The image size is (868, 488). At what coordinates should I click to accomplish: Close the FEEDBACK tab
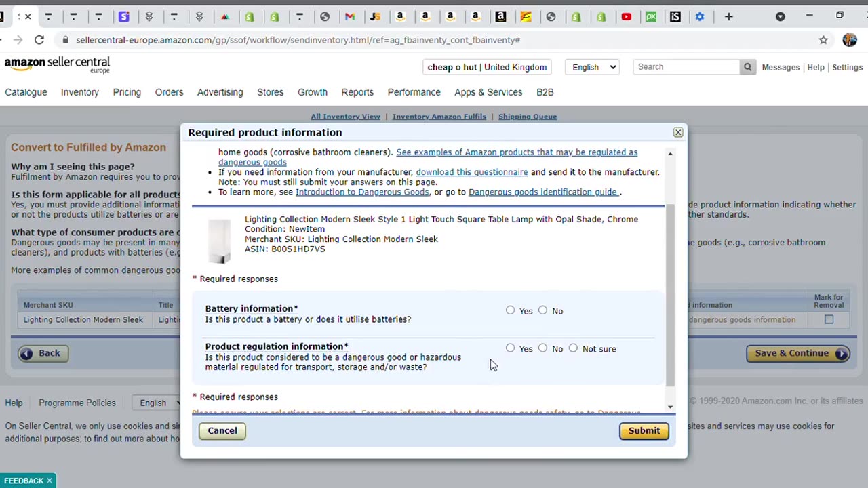click(x=49, y=481)
